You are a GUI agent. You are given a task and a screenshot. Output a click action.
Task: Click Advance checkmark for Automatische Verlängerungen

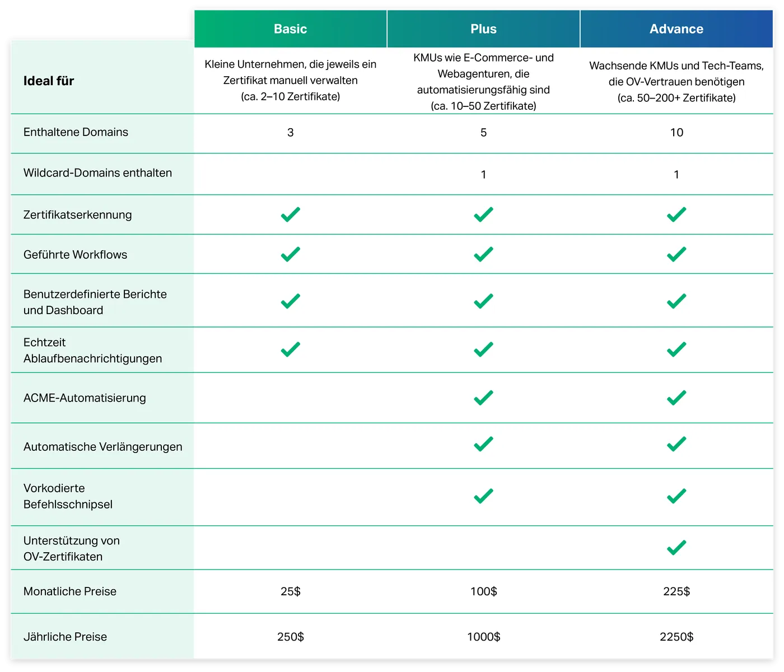pos(676,444)
